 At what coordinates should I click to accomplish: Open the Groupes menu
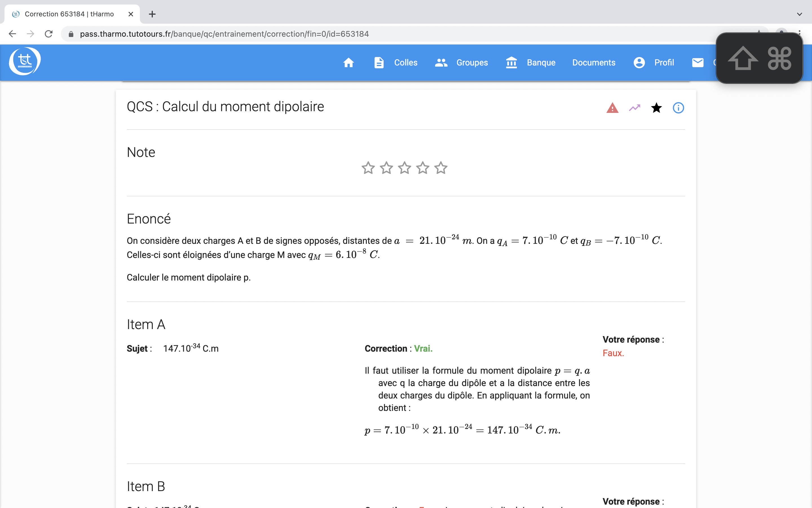472,62
